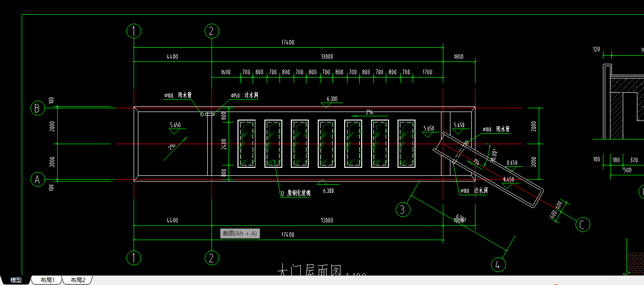Select the Φ150 过水洞 annotation

(244, 95)
